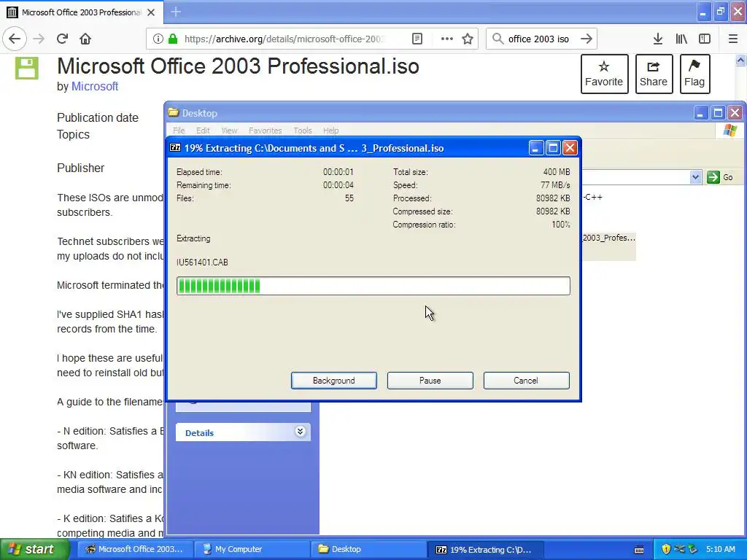
Task: Open Help menu in Desktop window
Action: [330, 131]
